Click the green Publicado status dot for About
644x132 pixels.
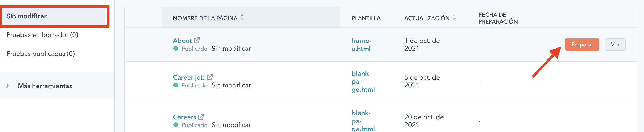click(x=176, y=49)
